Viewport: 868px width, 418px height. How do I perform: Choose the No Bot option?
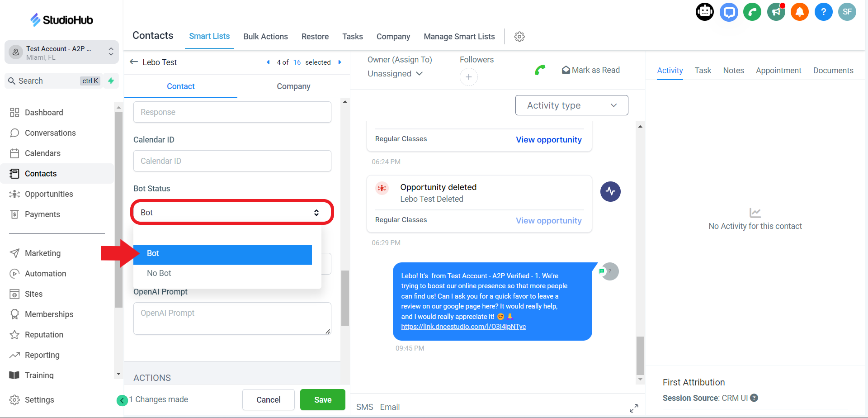coord(222,273)
